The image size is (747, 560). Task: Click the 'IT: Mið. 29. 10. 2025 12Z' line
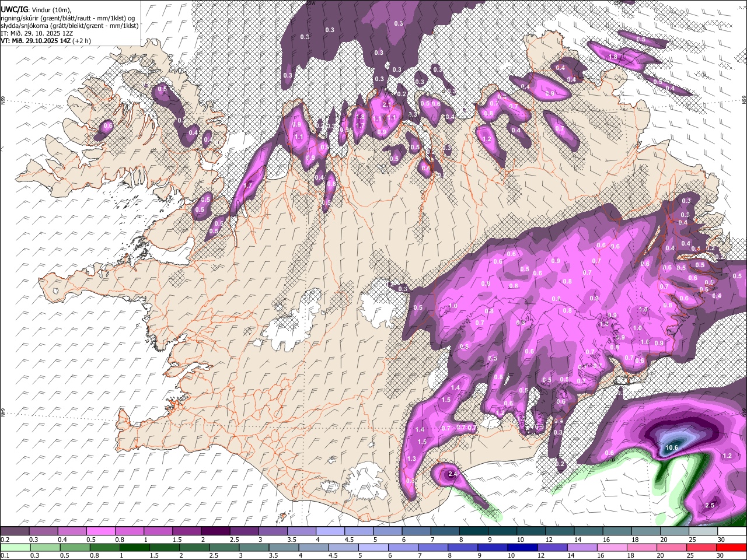coord(36,33)
